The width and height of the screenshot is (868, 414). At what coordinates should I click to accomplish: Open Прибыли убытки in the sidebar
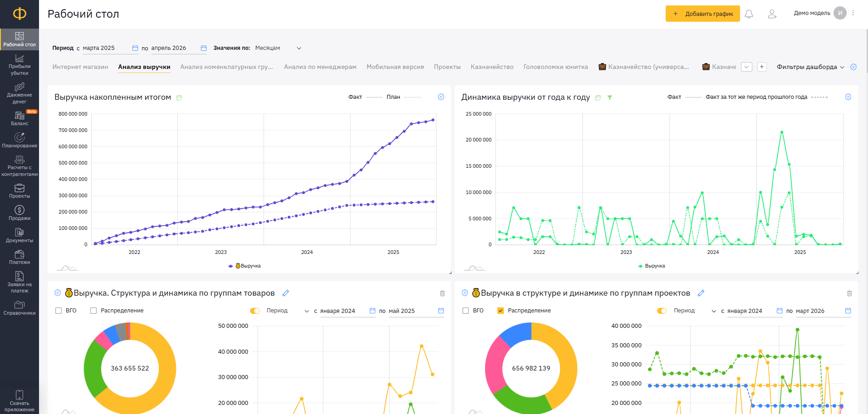pos(20,65)
